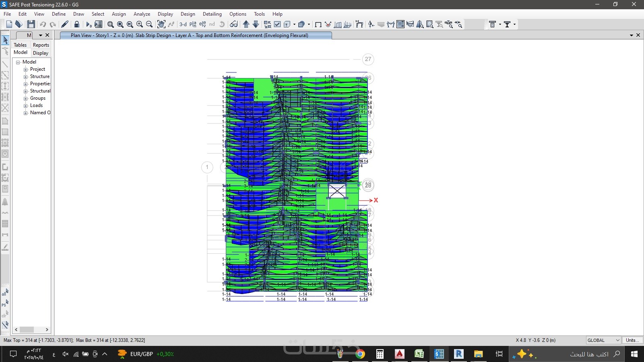Expand the Loads tree node
Viewport: 644px width, 362px height.
[x=26, y=106]
